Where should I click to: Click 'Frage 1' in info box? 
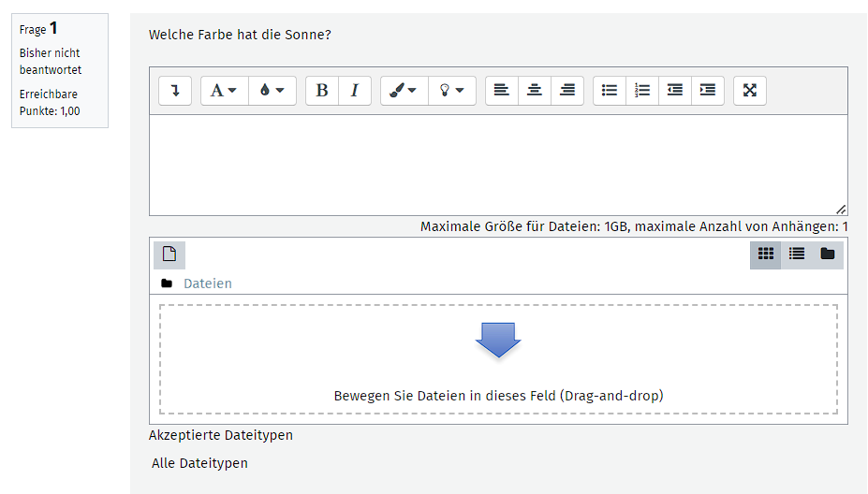[38, 28]
